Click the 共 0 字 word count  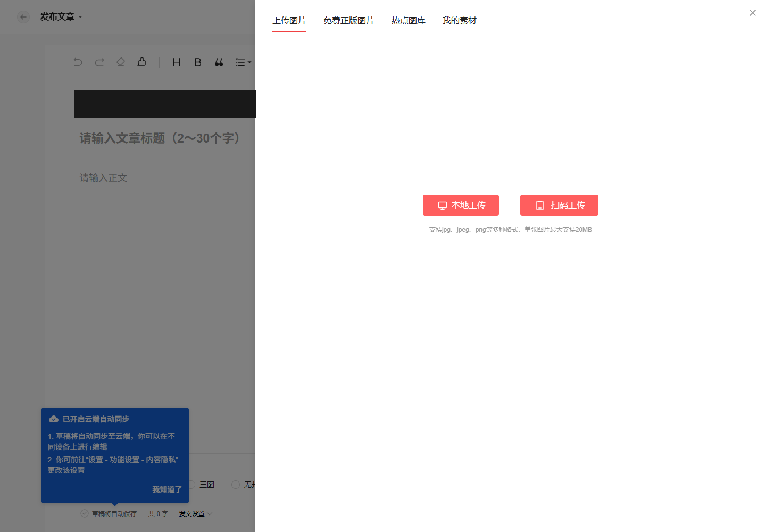(x=158, y=514)
